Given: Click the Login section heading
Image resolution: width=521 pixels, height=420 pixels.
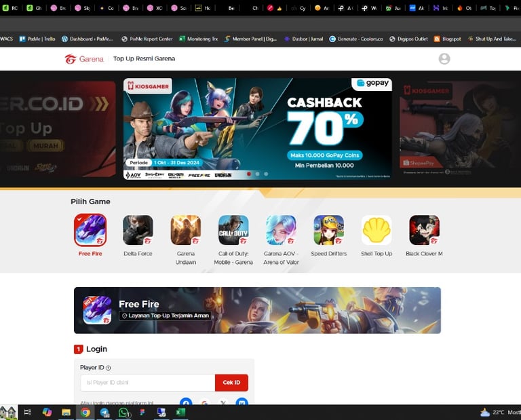Looking at the screenshot, I should click(x=96, y=349).
